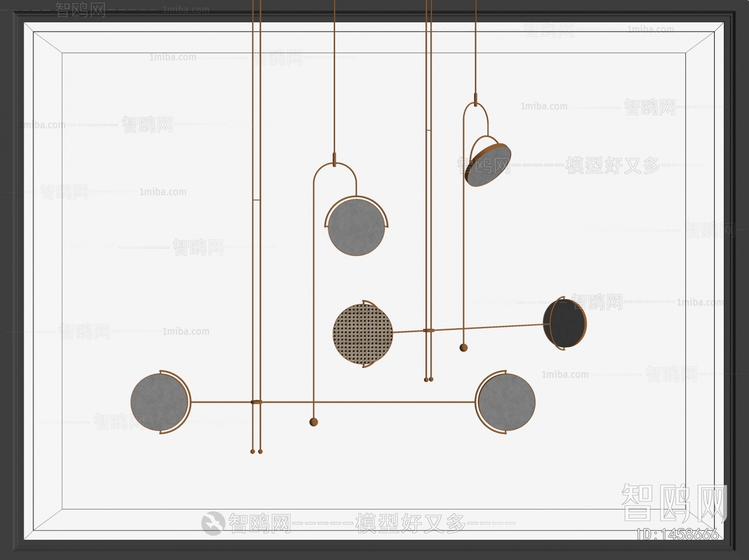749x560 pixels.
Task: Select the brass ball below the tilted disc's rod
Action: click(463, 347)
